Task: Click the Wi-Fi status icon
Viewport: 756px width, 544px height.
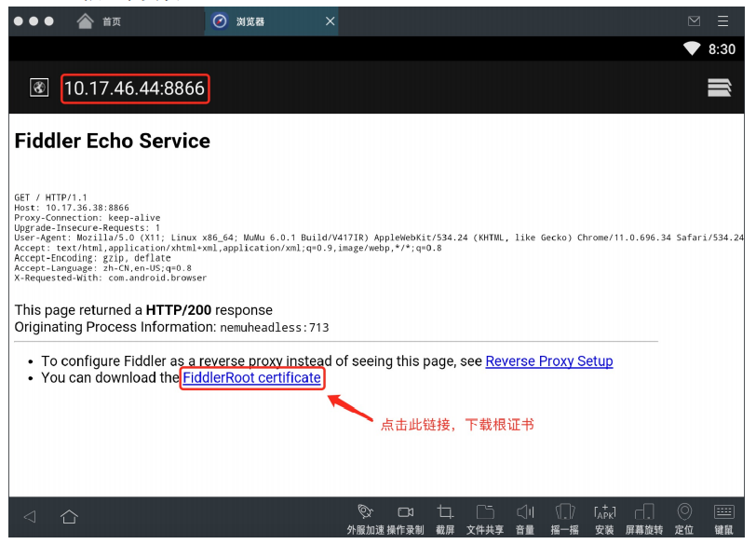Action: pyautogui.click(x=692, y=48)
